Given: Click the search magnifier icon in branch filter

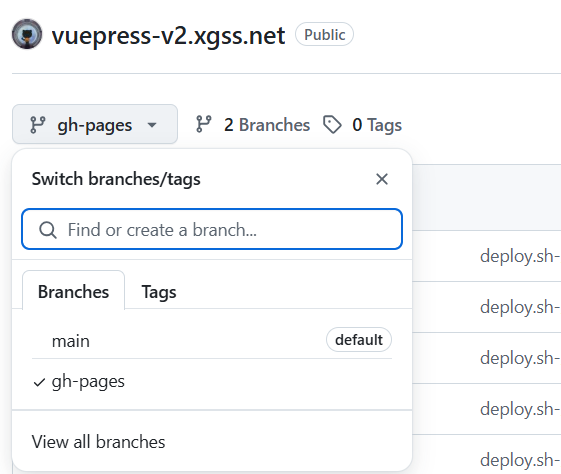Looking at the screenshot, I should click(x=48, y=230).
